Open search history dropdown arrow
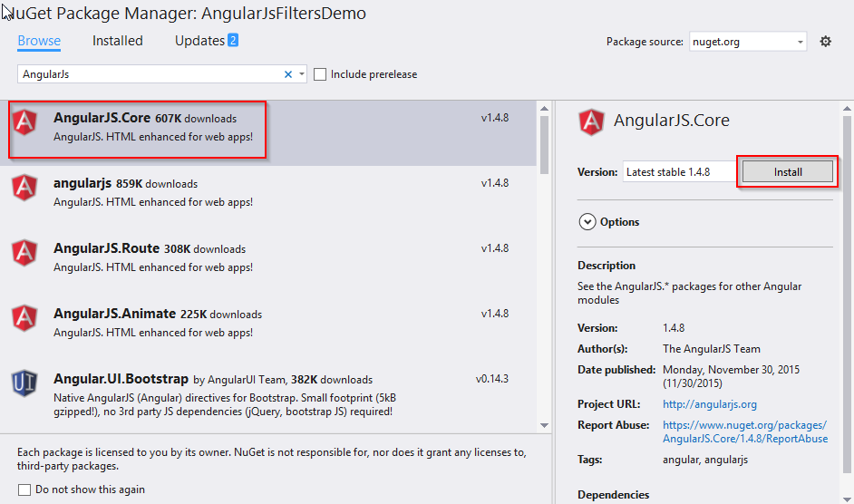Screen dimensions: 854x504 pos(302,74)
